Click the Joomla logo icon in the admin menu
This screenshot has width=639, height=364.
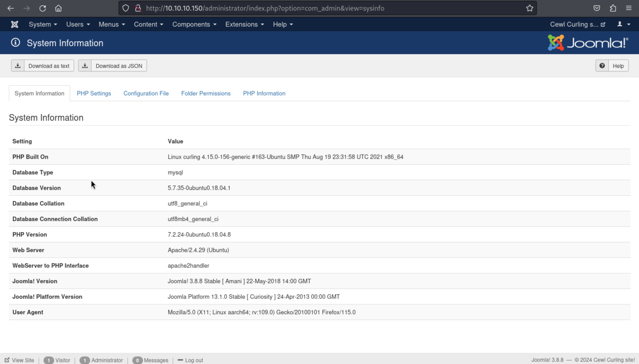click(14, 24)
